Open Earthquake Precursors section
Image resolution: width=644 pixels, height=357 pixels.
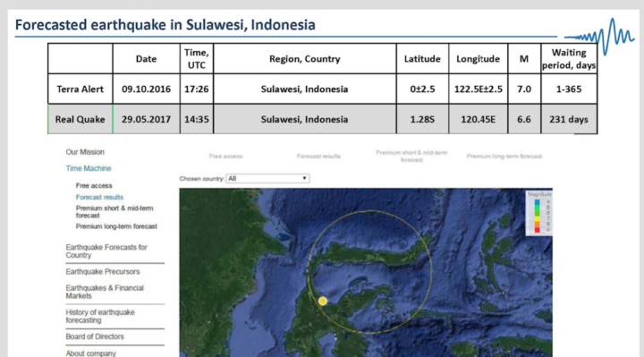(x=103, y=271)
